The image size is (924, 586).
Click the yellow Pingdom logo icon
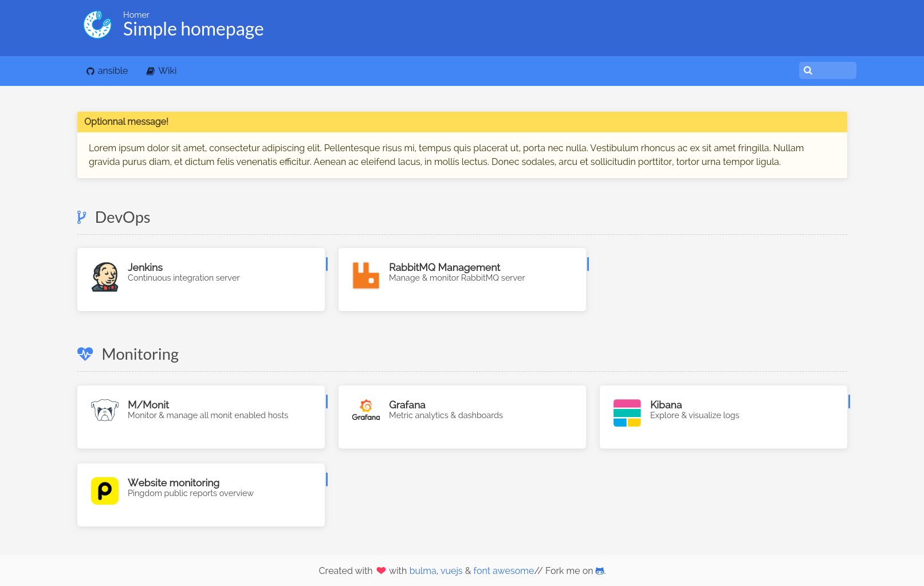tap(105, 491)
